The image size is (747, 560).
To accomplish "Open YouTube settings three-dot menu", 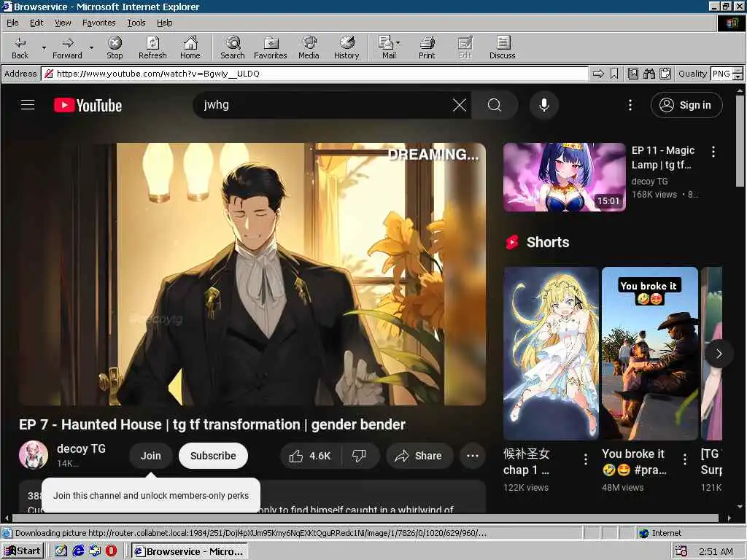I will [630, 105].
